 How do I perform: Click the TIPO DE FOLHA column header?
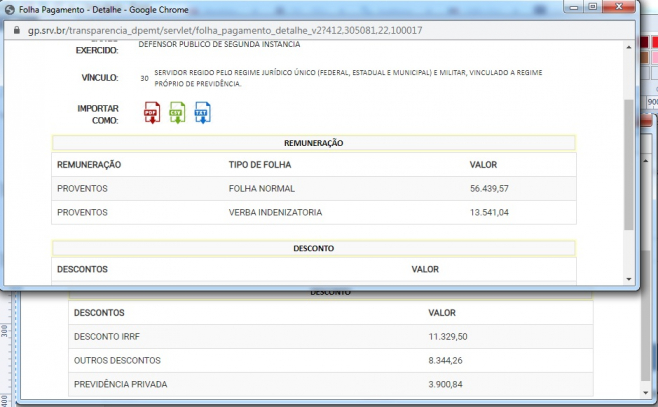coord(261,164)
